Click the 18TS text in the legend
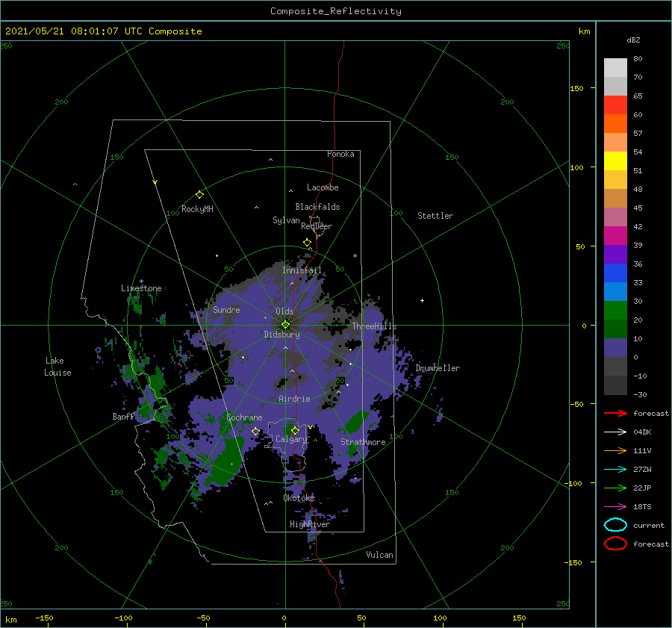This screenshot has width=672, height=628. [642, 507]
